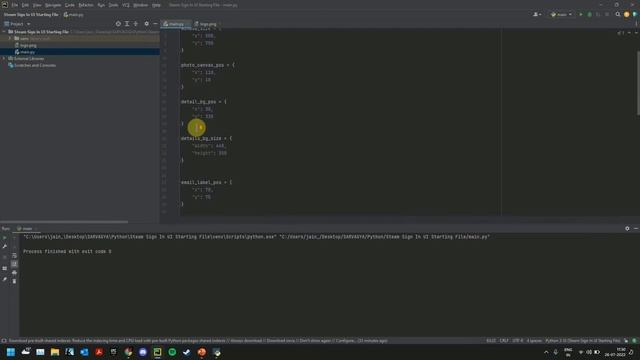
Task: Run the main configuration with green arrow
Action: pos(581,15)
